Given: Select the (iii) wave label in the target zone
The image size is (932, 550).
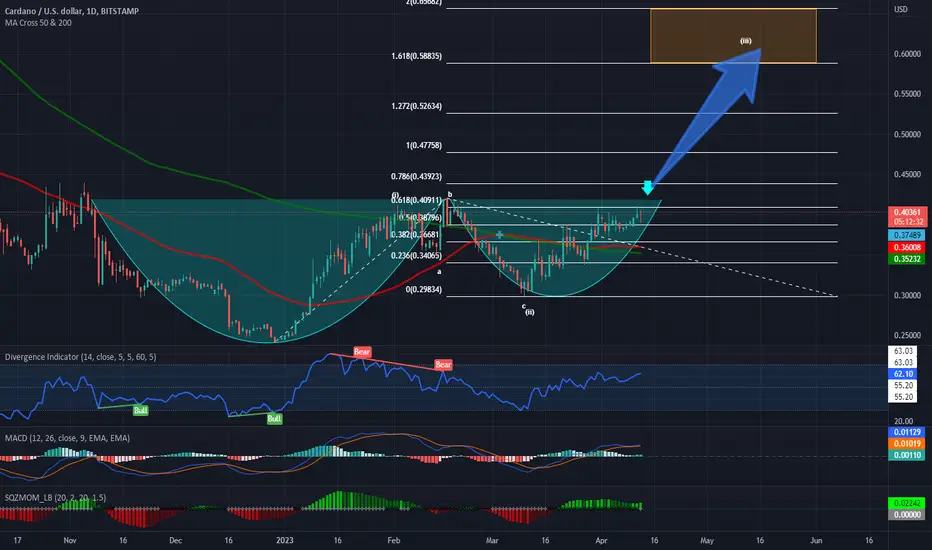Looking at the screenshot, I should [x=745, y=41].
